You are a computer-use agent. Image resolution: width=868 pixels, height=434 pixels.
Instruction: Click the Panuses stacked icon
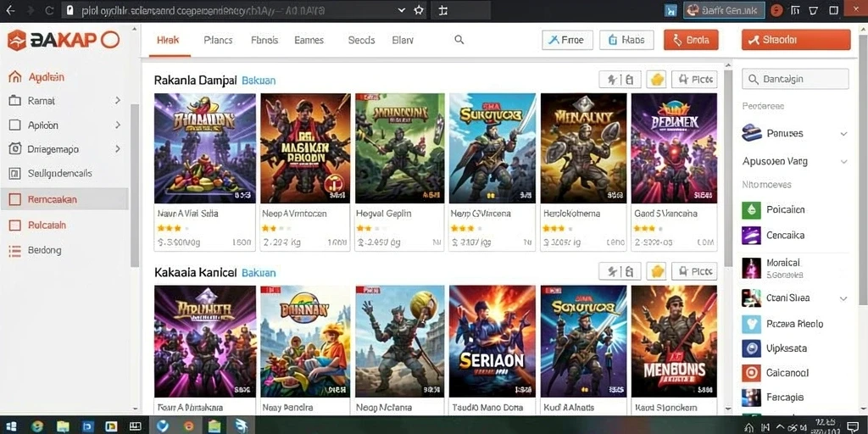click(x=753, y=133)
